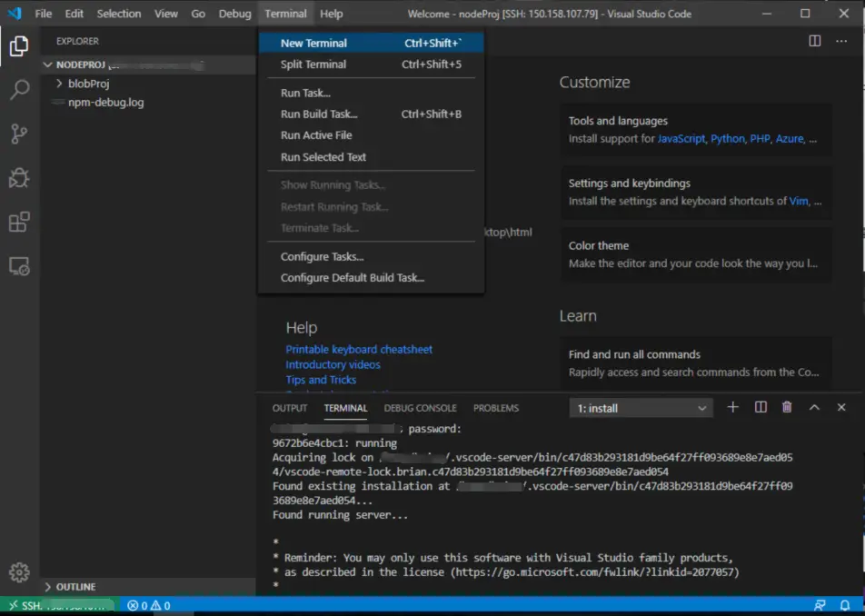
Task: Open the Go menu
Action: click(198, 14)
